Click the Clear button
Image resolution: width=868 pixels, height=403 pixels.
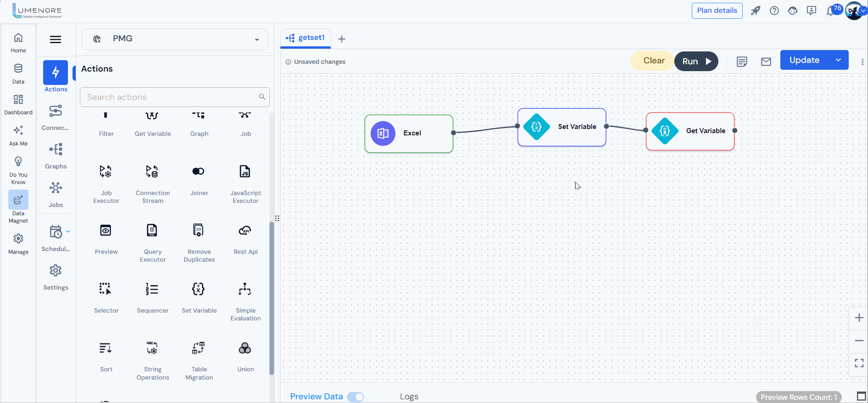click(x=653, y=61)
